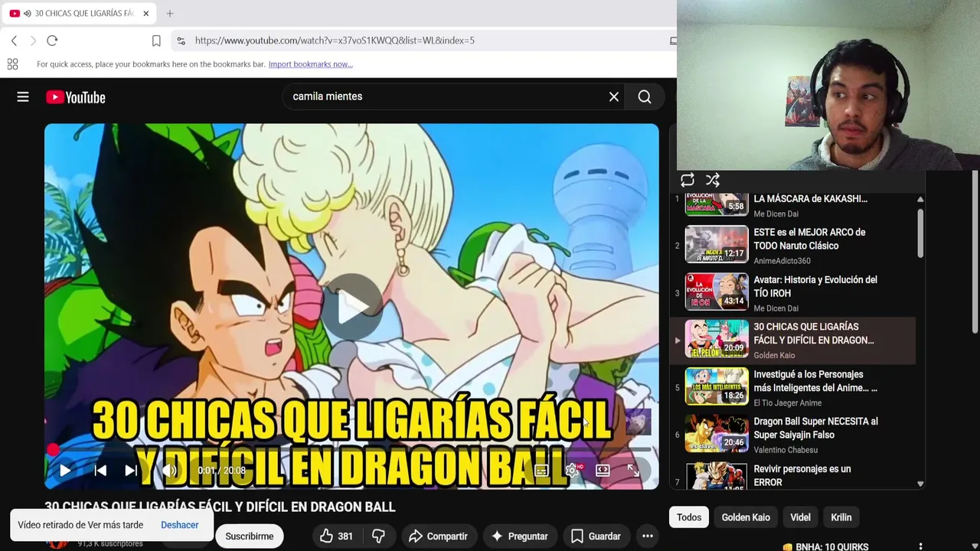Clear the search box with the X
The image size is (980, 551).
click(613, 96)
